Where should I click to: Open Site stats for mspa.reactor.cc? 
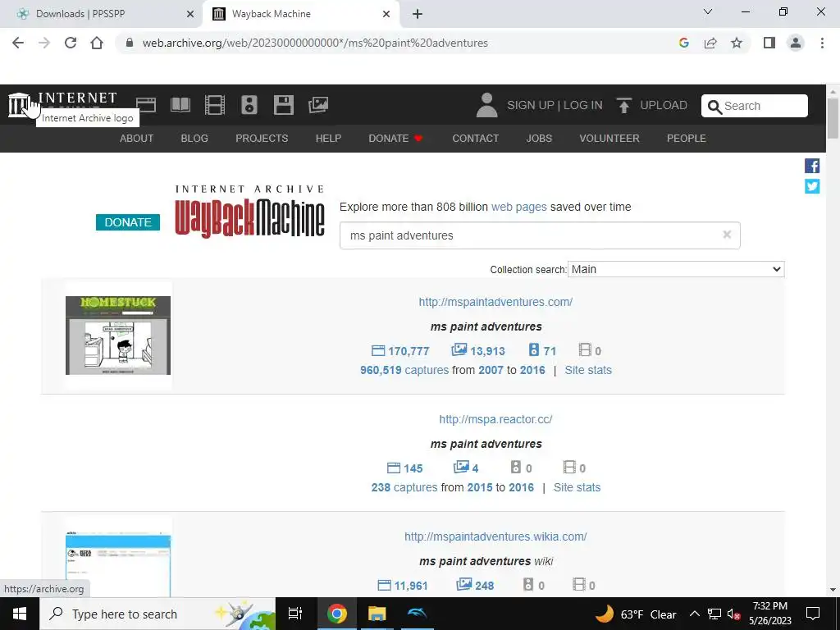click(577, 487)
